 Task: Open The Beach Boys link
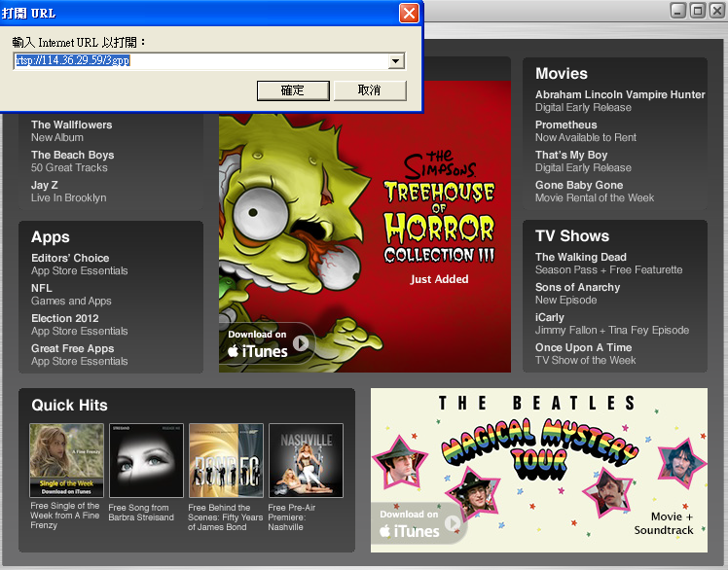tap(72, 161)
